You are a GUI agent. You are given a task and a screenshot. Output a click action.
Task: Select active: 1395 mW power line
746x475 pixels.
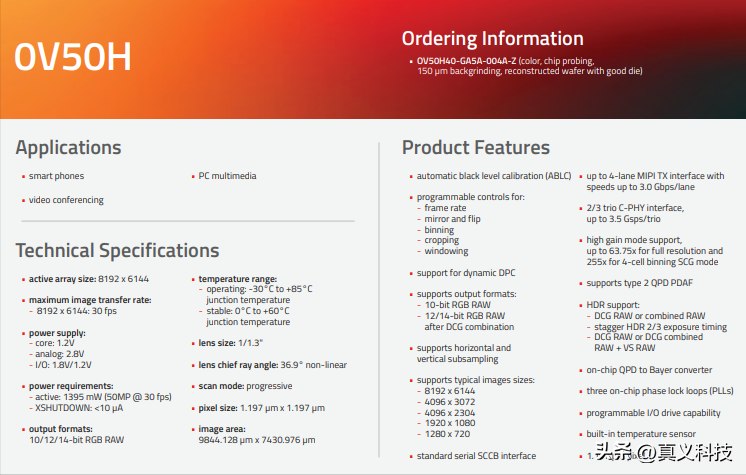point(103,397)
